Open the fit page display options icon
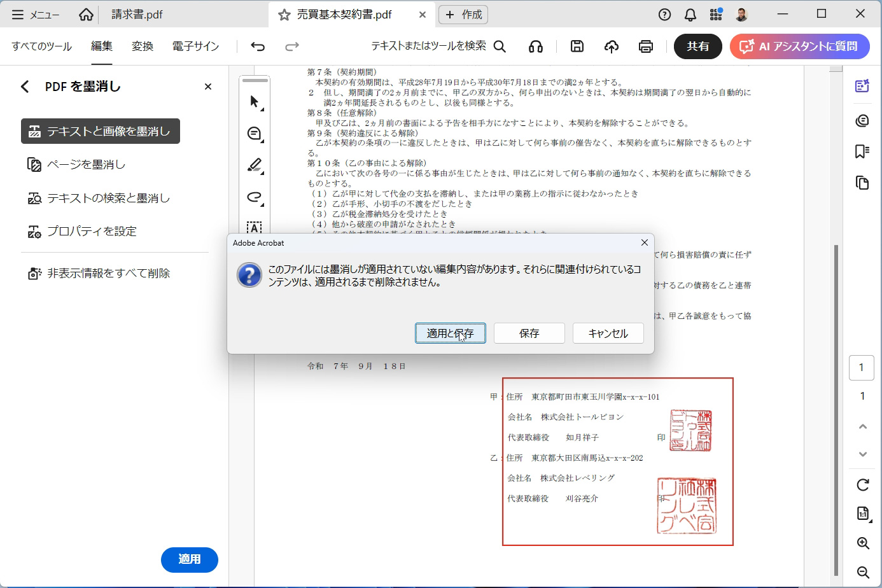The width and height of the screenshot is (882, 588). (x=863, y=514)
